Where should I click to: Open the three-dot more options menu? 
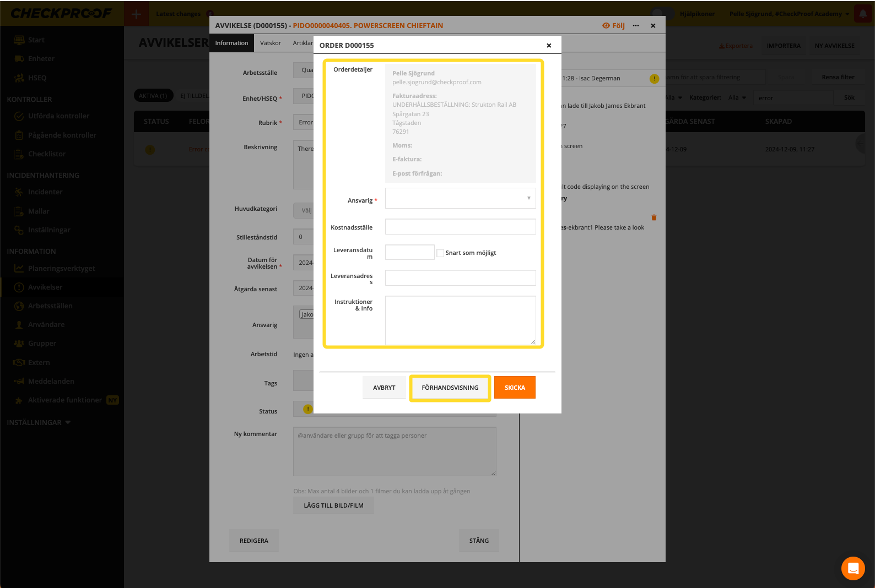636,25
